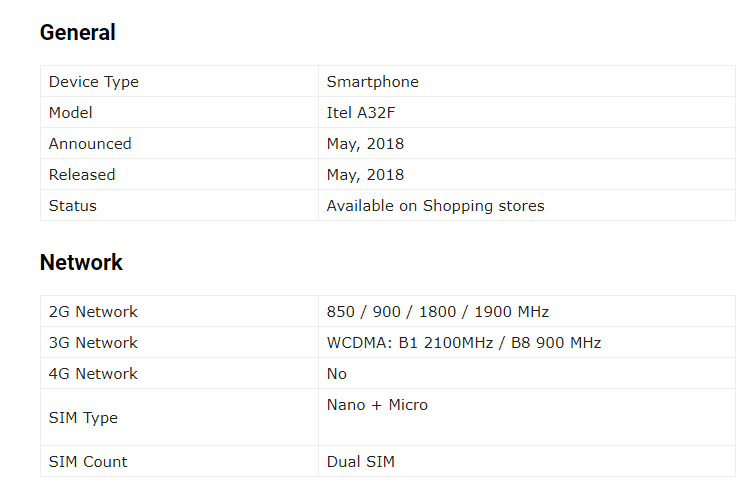Click the General section heading
The height and width of the screenshot is (486, 741).
78,33
